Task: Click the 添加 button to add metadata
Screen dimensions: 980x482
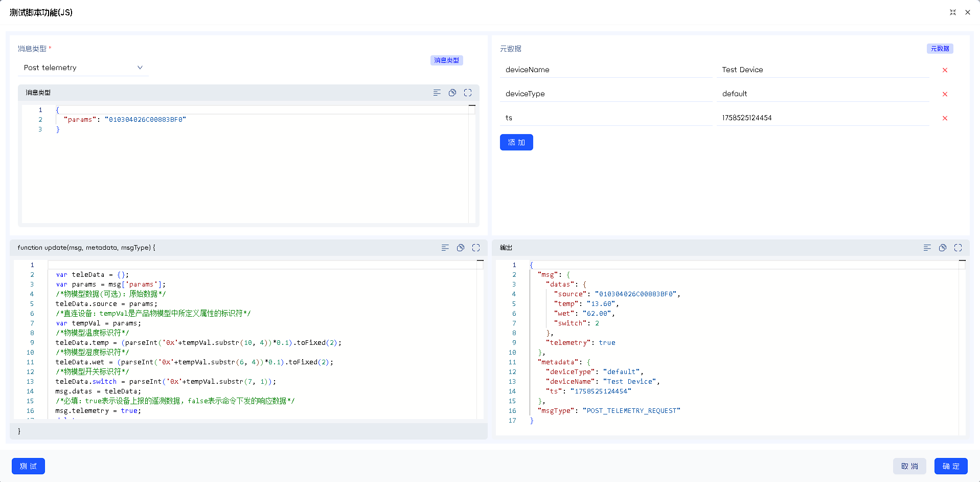Action: point(516,142)
